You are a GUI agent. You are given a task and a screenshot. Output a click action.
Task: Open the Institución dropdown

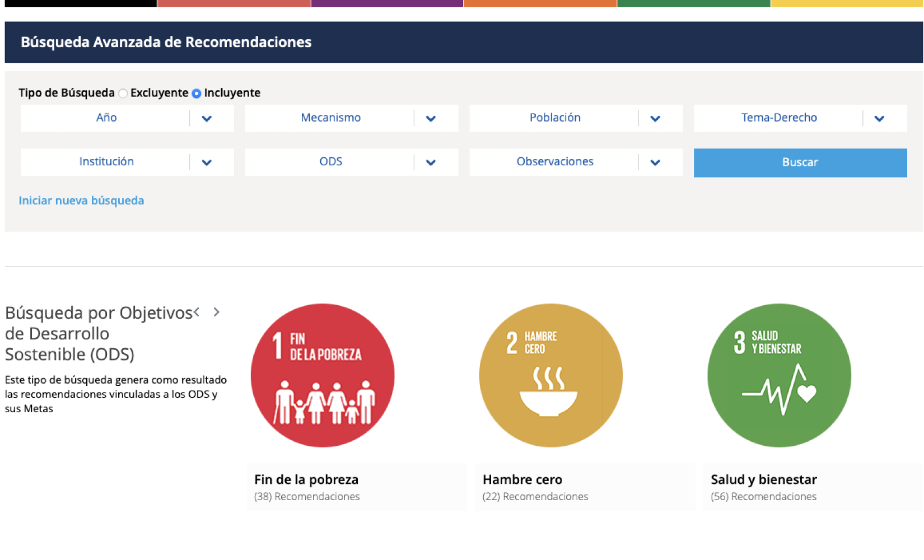[127, 162]
